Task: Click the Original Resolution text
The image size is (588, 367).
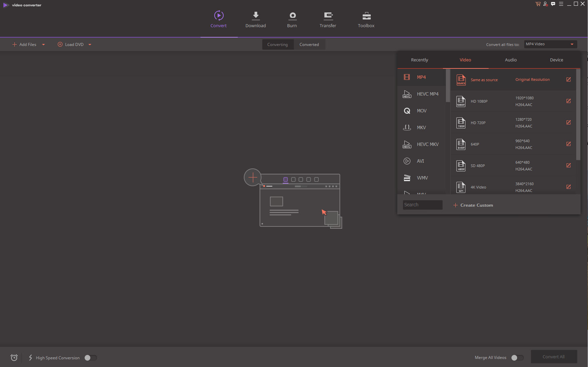Action: point(532,80)
